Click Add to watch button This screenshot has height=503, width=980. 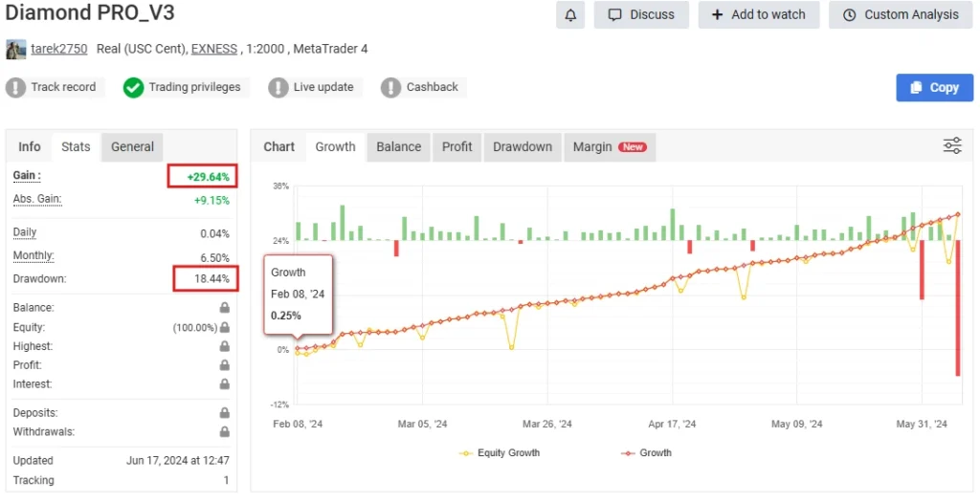[758, 15]
